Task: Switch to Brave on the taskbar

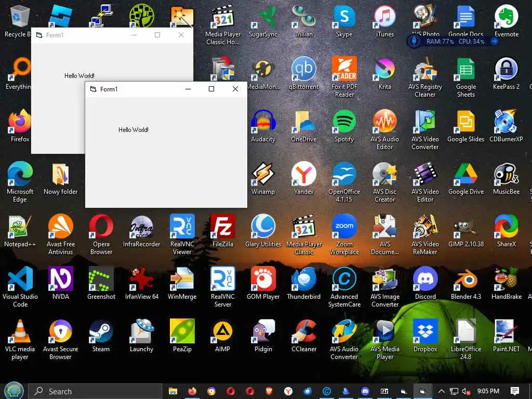Action: 269,391
